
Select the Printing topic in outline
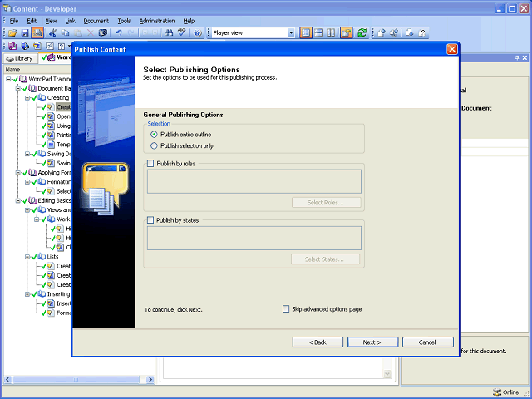64,135
